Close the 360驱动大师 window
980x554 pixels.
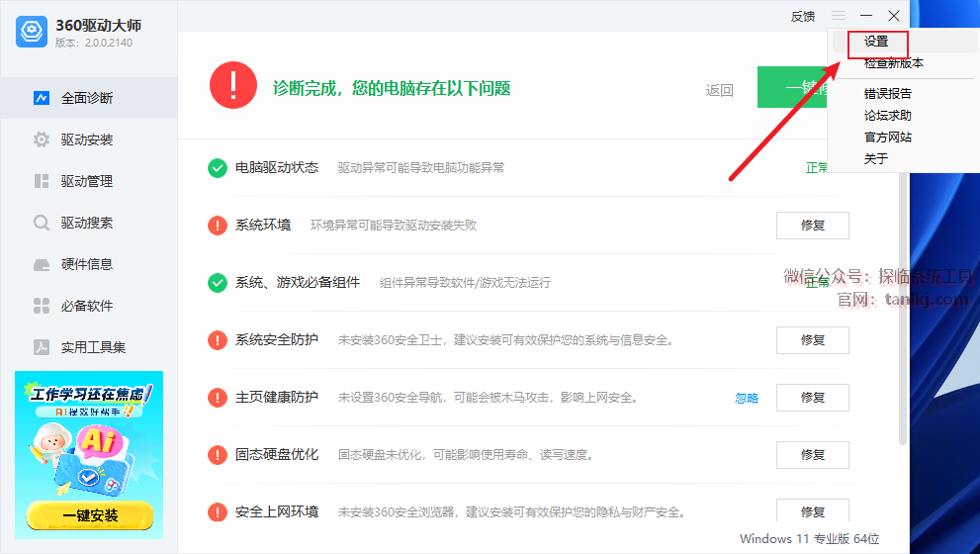[x=894, y=16]
